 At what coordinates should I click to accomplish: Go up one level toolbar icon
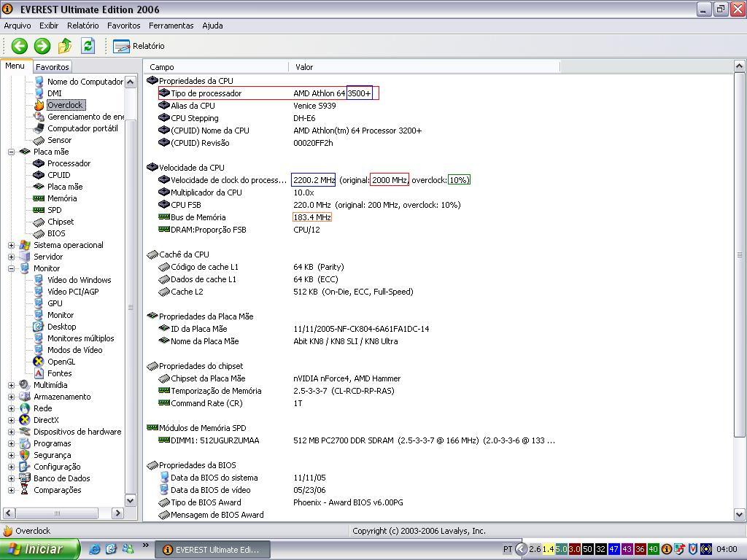pyautogui.click(x=65, y=46)
